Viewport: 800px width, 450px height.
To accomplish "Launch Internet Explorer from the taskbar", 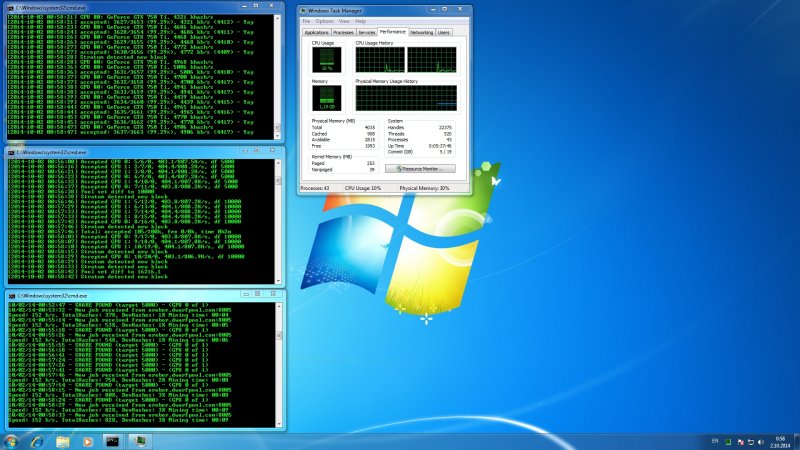I will pyautogui.click(x=37, y=441).
